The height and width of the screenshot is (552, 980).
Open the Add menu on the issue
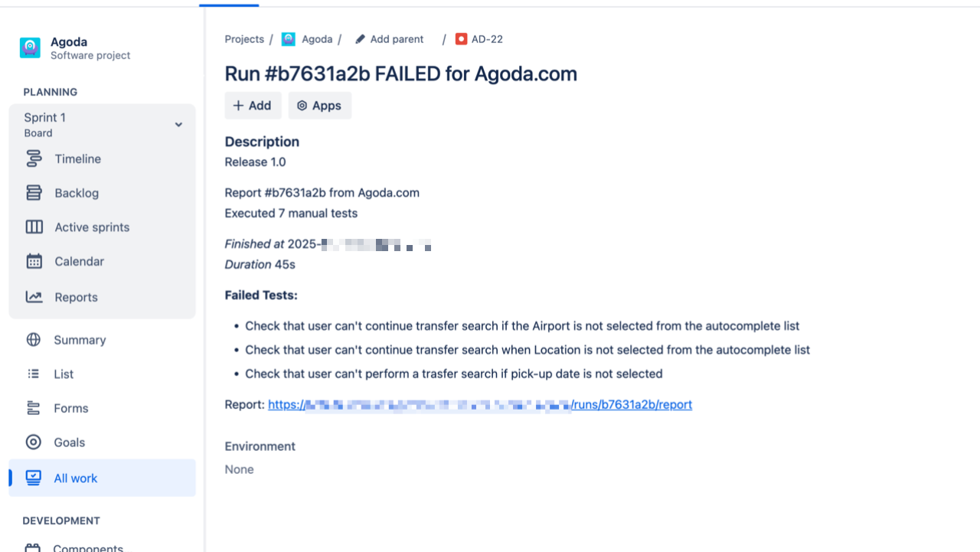(253, 105)
